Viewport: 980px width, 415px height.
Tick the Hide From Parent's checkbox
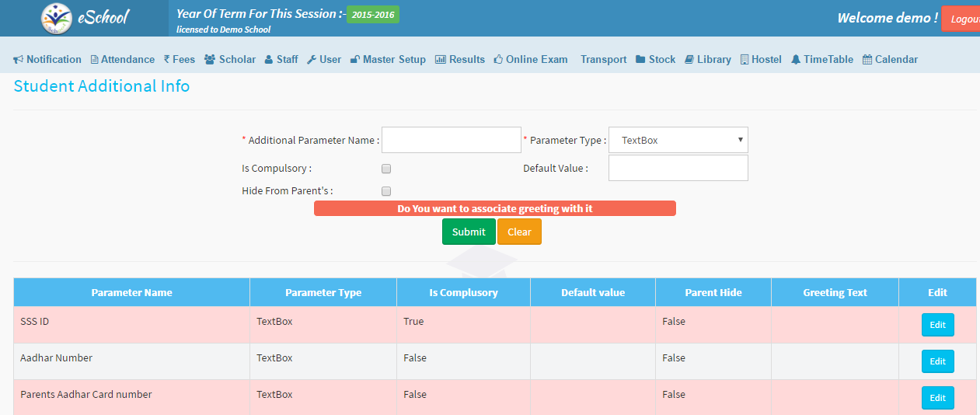(x=386, y=191)
